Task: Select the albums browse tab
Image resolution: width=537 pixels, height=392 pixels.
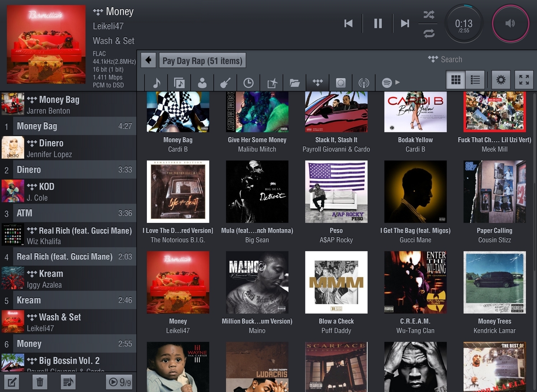Action: click(x=179, y=82)
